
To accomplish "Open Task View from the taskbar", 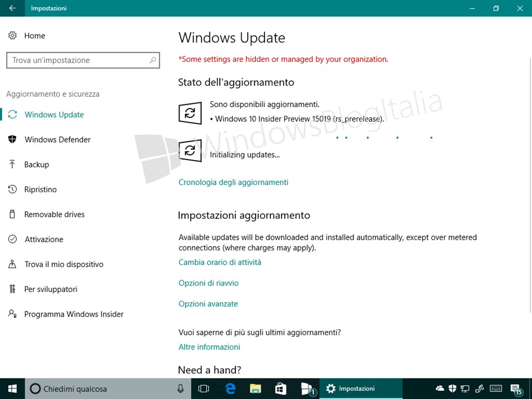I will 203,389.
